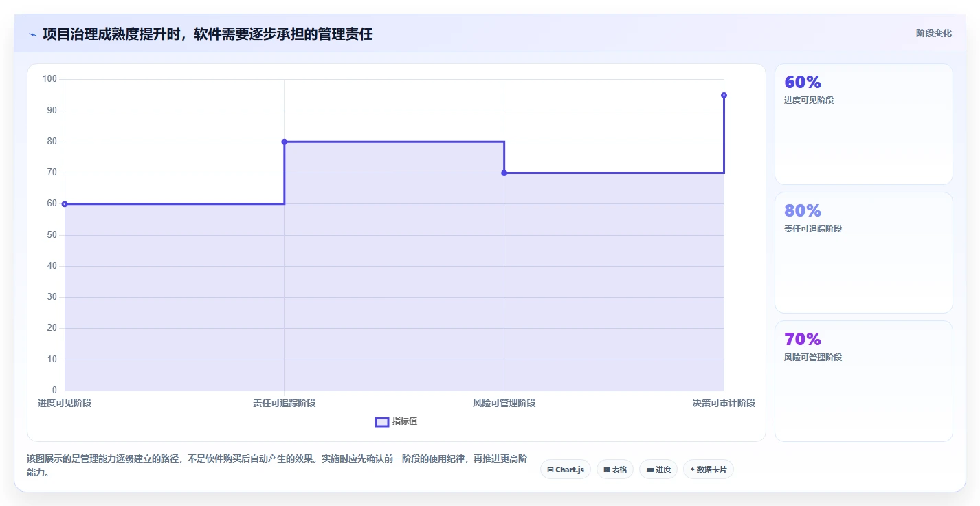The width and height of the screenshot is (980, 506).
Task: Click card label 风险可管理阶段 under 70%
Action: coord(813,357)
